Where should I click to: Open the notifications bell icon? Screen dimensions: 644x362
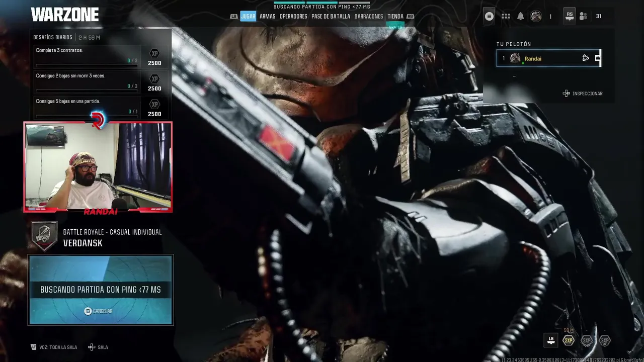click(521, 16)
